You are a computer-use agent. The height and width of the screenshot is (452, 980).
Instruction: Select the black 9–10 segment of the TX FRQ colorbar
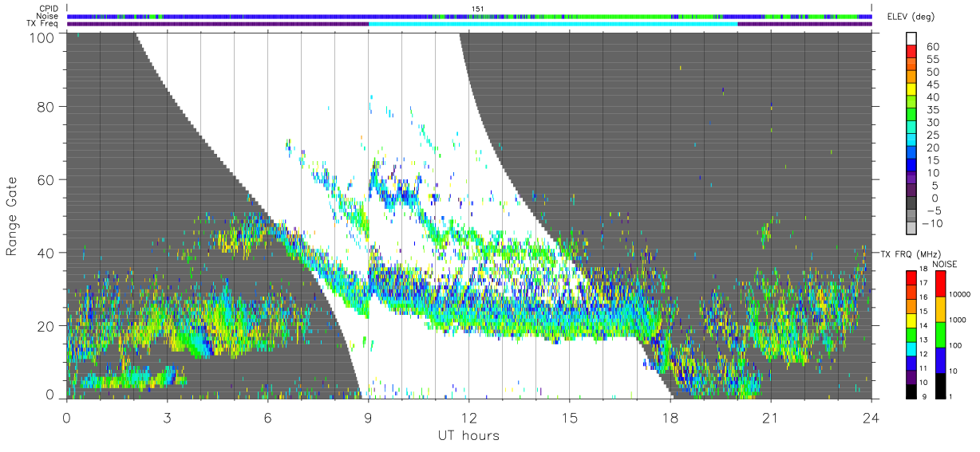click(x=911, y=390)
